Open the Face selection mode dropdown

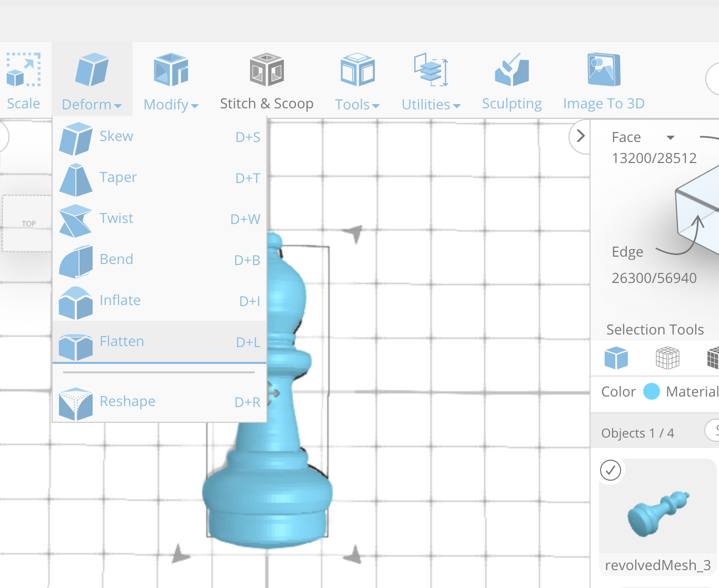pos(670,137)
